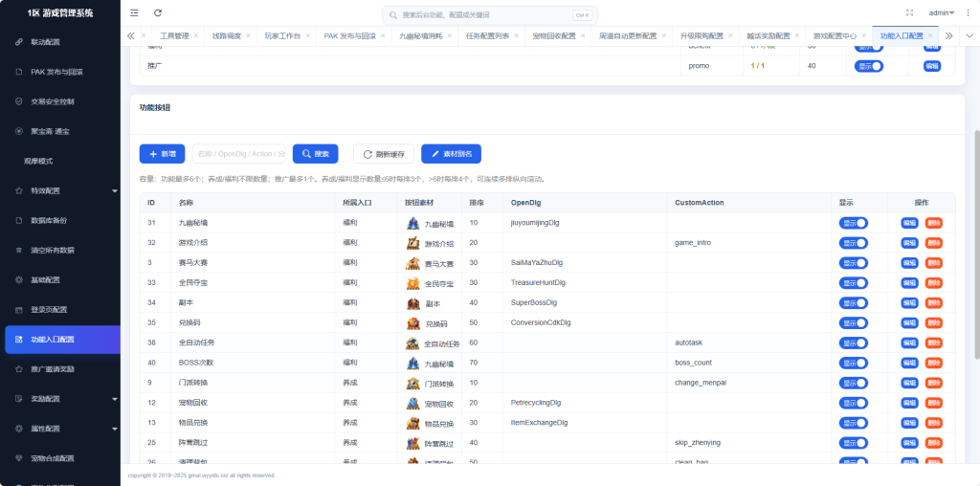This screenshot has height=486, width=980.
Task: Switch to the 线路调度 tab
Action: (226, 35)
